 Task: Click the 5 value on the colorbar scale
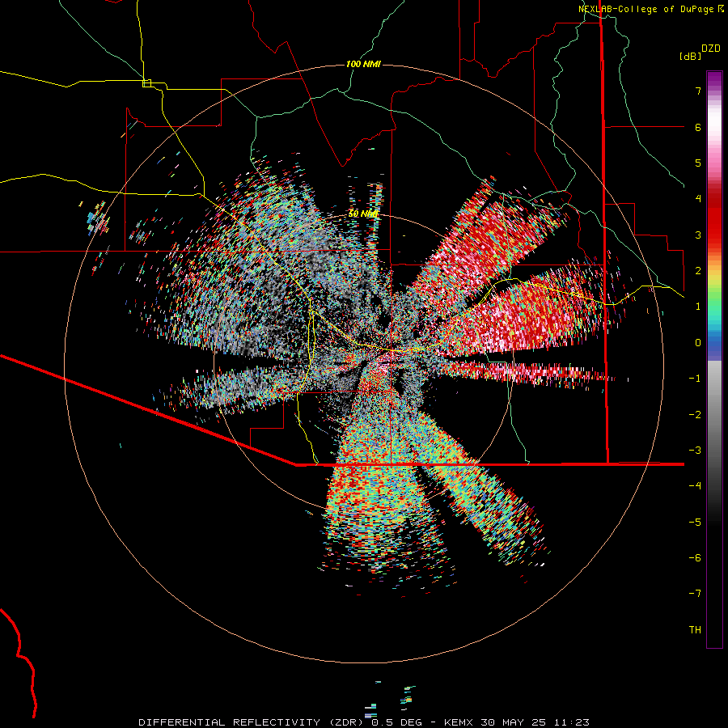pos(698,163)
